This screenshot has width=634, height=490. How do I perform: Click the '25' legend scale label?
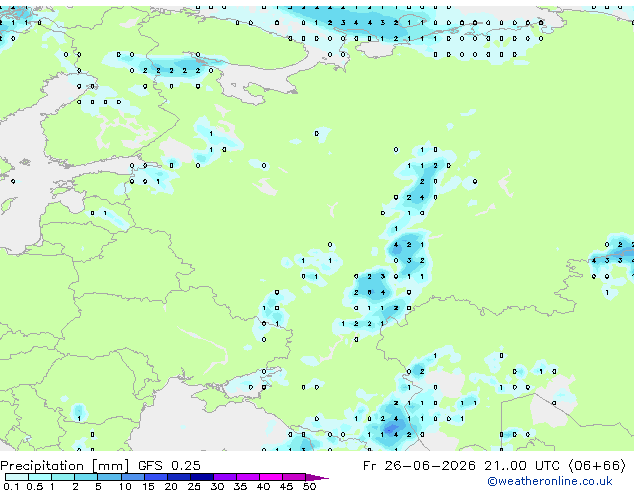click(x=194, y=486)
